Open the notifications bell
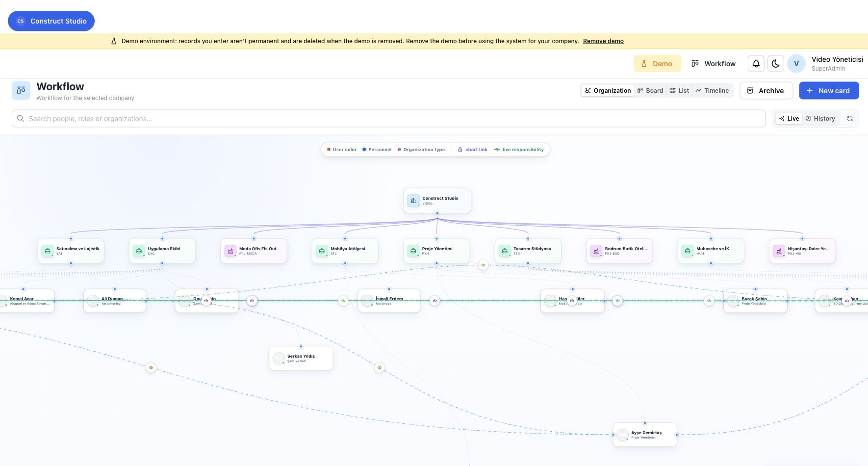 click(x=756, y=64)
